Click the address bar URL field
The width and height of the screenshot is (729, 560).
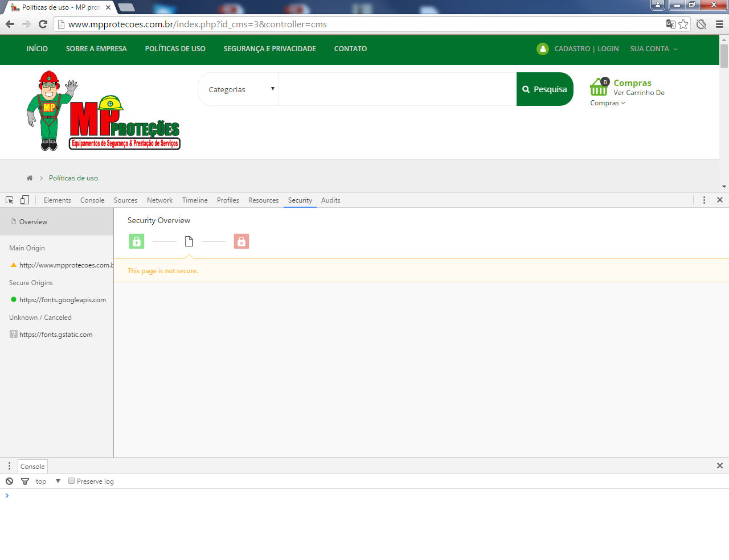[364, 24]
